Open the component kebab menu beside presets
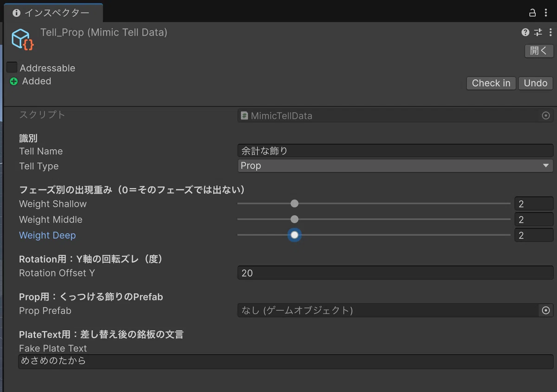 [x=551, y=32]
